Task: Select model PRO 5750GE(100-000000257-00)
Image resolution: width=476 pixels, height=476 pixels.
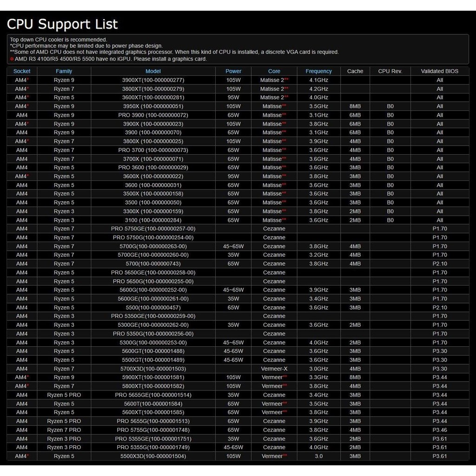Action: click(153, 229)
